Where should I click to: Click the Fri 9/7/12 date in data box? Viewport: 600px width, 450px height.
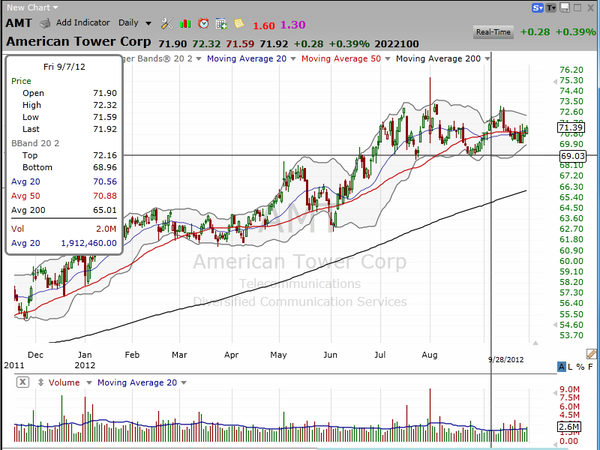[x=64, y=67]
